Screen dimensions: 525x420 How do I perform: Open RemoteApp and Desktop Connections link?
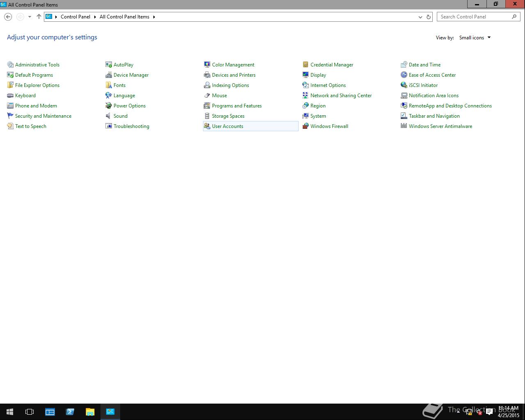pyautogui.click(x=450, y=106)
